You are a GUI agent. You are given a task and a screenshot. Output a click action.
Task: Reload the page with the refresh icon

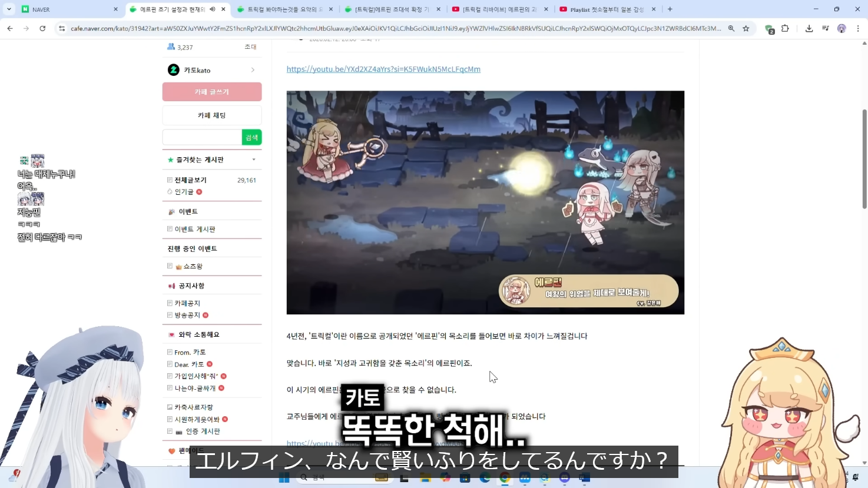pos(42,28)
